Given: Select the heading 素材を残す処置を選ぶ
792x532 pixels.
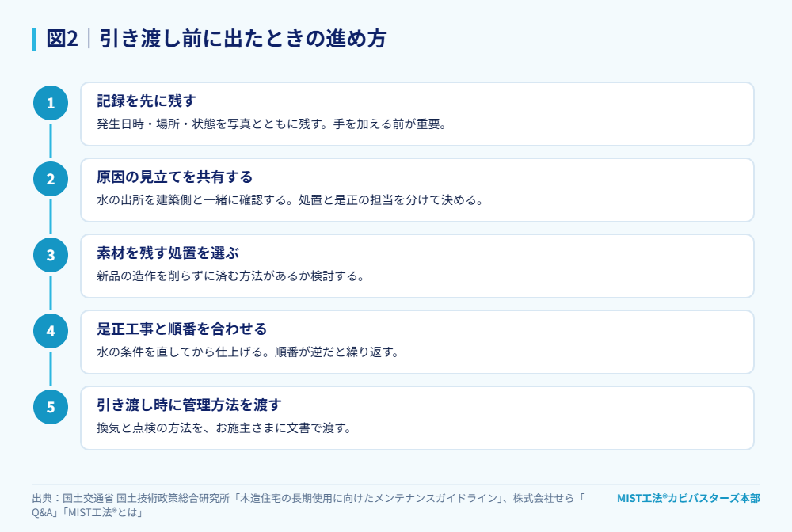Looking at the screenshot, I should click(168, 253).
